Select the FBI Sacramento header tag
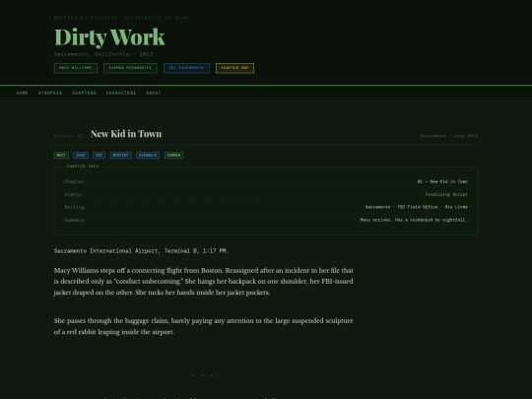This screenshot has height=399, width=532. tap(186, 68)
